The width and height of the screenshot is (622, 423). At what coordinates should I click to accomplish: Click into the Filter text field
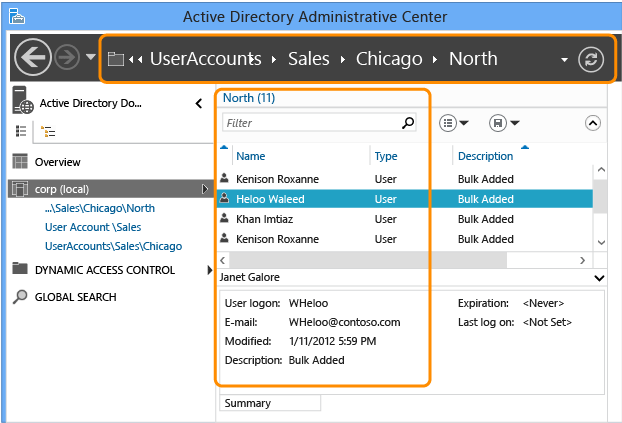tap(313, 123)
